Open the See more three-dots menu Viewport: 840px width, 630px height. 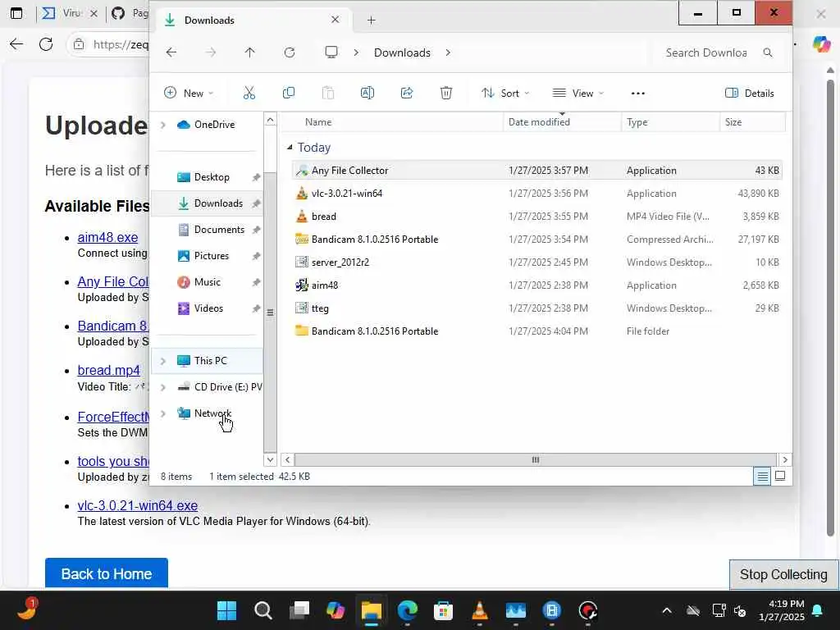pos(637,94)
